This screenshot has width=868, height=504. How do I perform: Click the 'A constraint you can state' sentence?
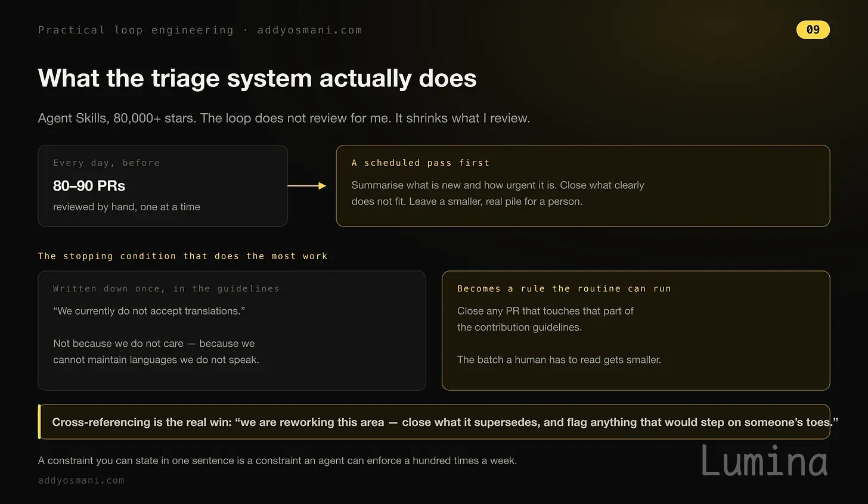point(277,461)
